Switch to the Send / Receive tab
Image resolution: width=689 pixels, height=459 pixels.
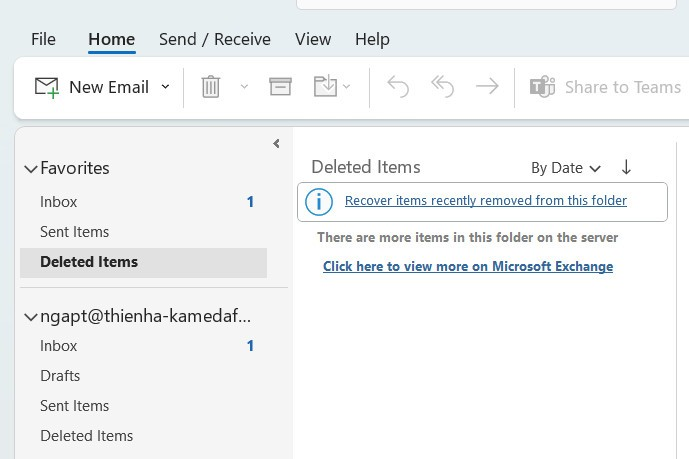[x=214, y=39]
